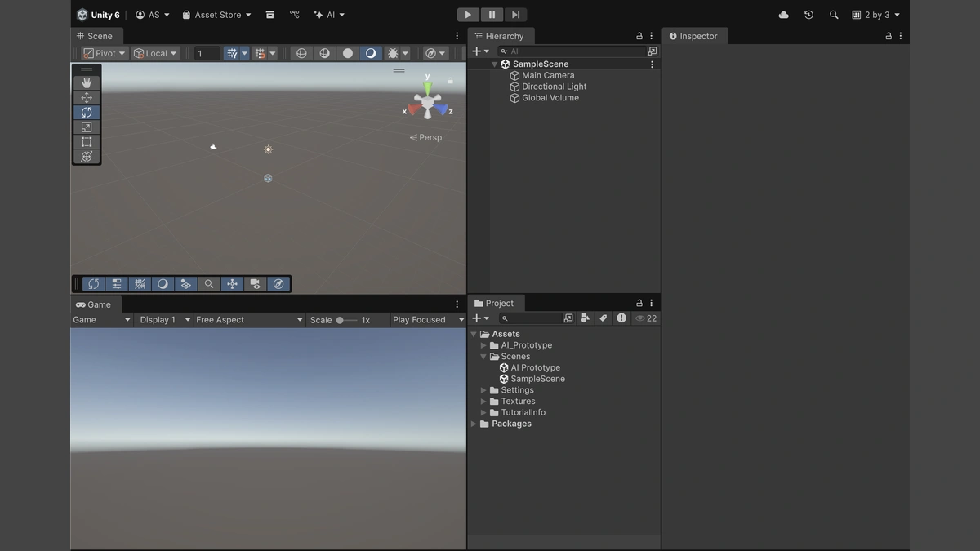The height and width of the screenshot is (551, 980).
Task: Select the Scale tool
Action: tap(87, 127)
